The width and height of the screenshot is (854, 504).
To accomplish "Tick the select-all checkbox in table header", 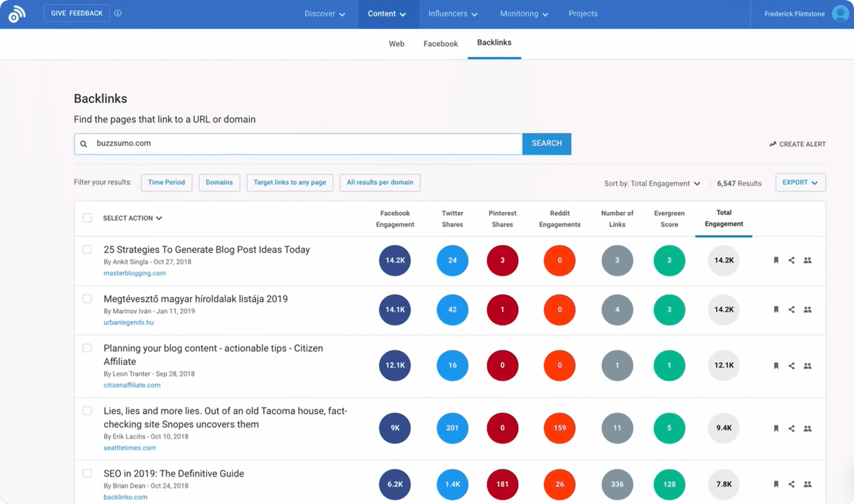I will tap(87, 218).
